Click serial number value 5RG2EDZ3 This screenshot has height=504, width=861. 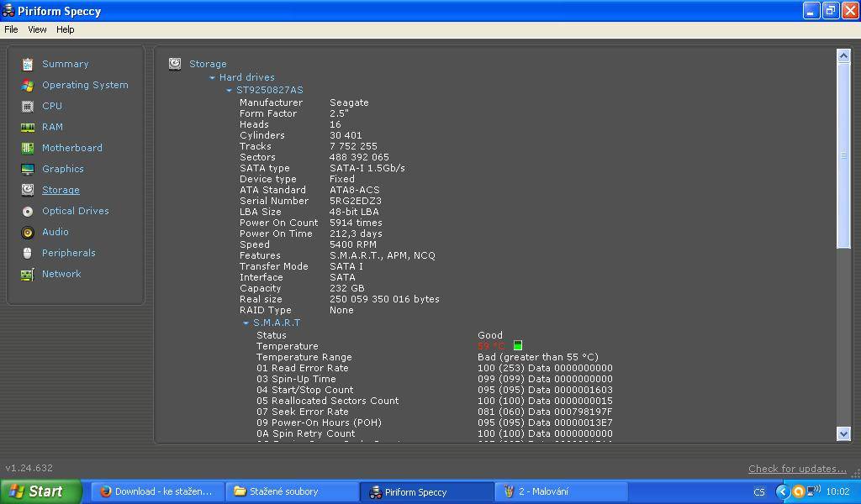point(356,202)
